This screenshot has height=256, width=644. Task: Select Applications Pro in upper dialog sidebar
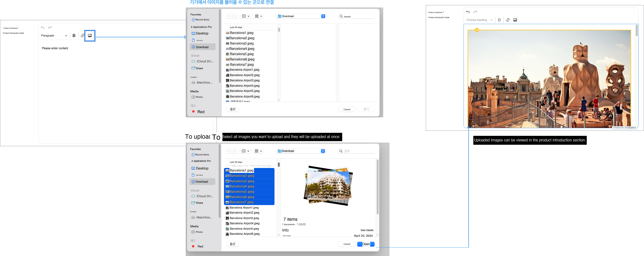[x=201, y=27]
